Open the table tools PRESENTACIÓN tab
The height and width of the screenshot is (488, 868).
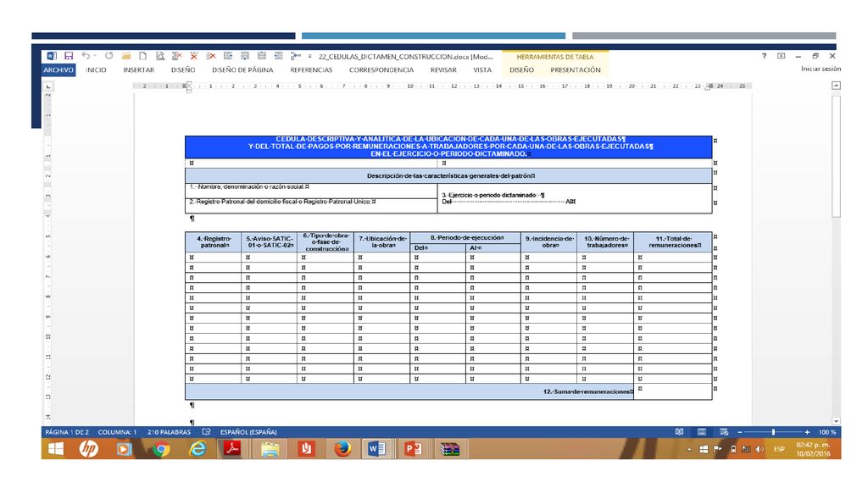576,70
